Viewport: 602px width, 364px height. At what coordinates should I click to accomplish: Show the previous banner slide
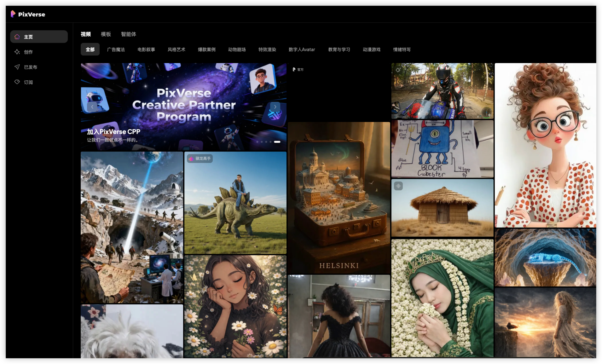(x=92, y=107)
